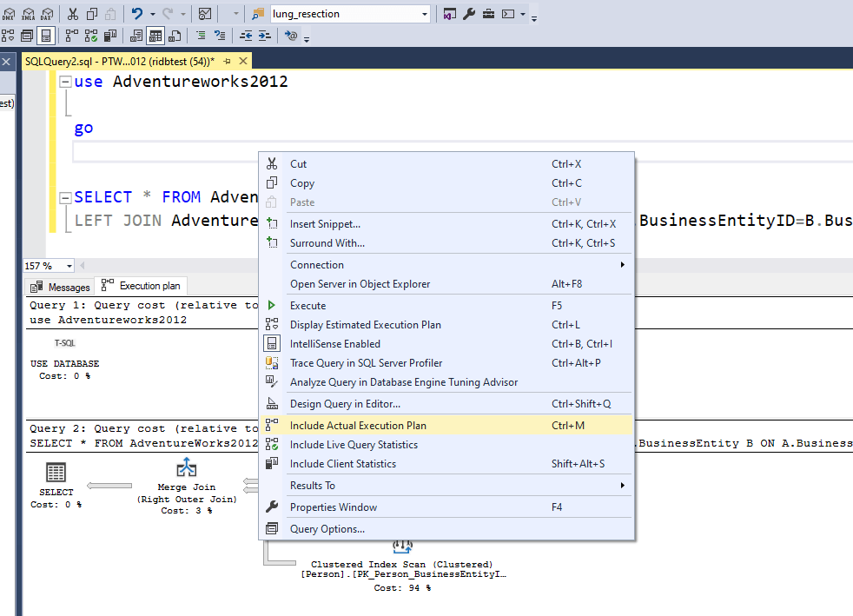Click the Merge Join operator icon
This screenshot has height=616, width=853.
(x=187, y=467)
